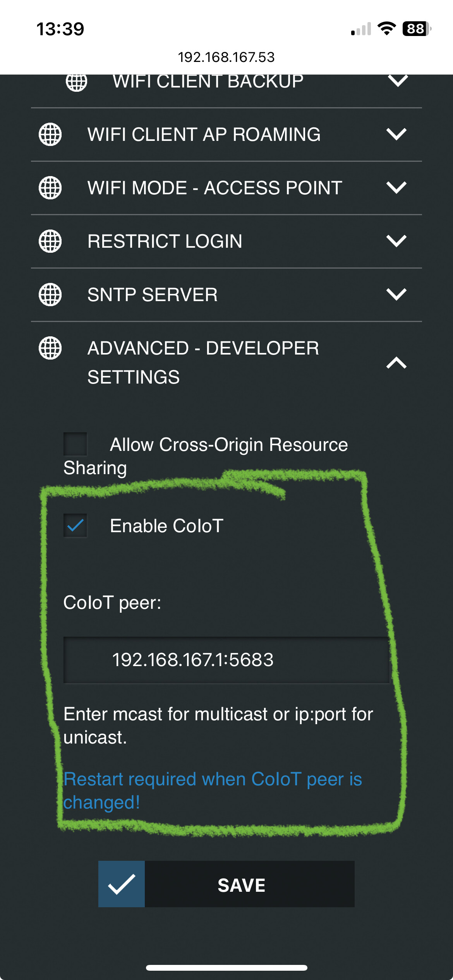Click globe icon beside WIFI MODE - ACCESS POINT

click(x=50, y=188)
